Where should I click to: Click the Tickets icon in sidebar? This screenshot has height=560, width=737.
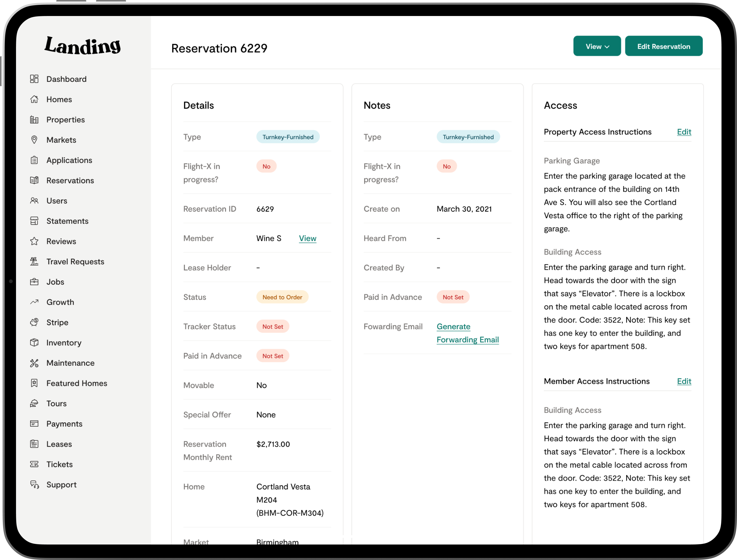point(34,464)
